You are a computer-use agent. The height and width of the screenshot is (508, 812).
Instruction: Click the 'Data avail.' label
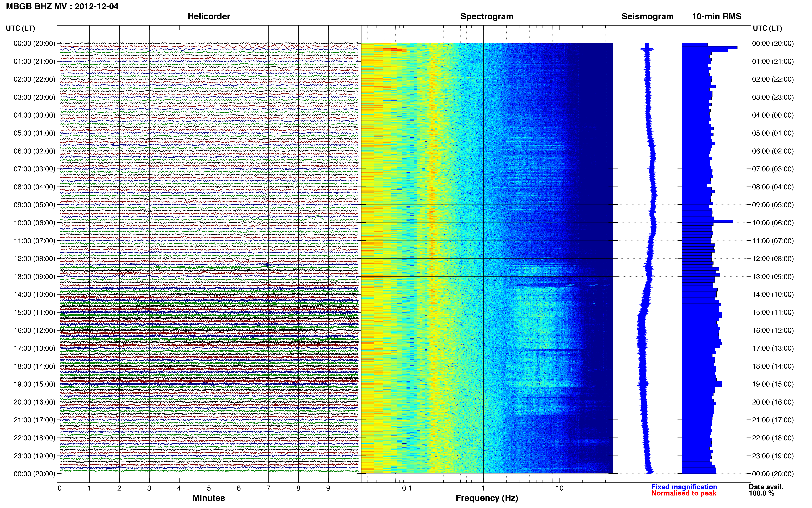tap(766, 487)
